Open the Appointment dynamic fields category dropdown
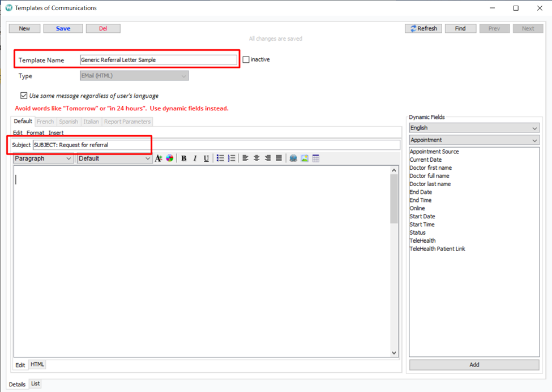 tap(474, 140)
